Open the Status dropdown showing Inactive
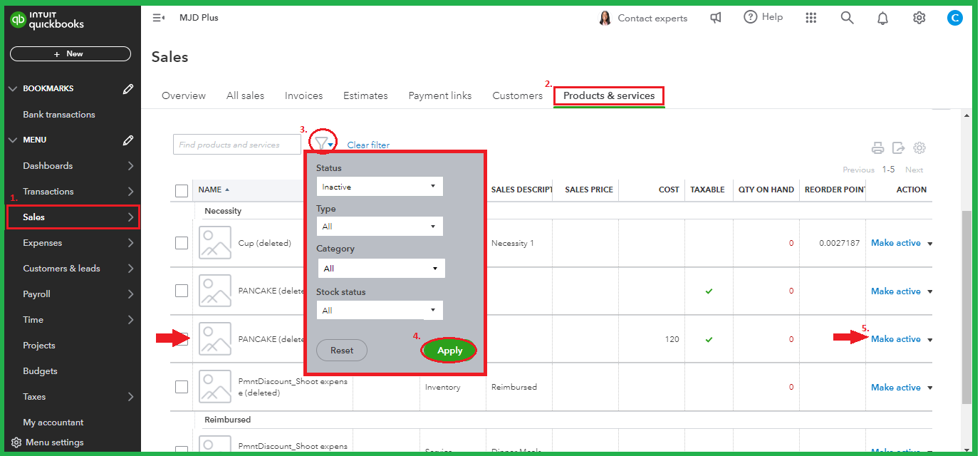 click(x=380, y=186)
